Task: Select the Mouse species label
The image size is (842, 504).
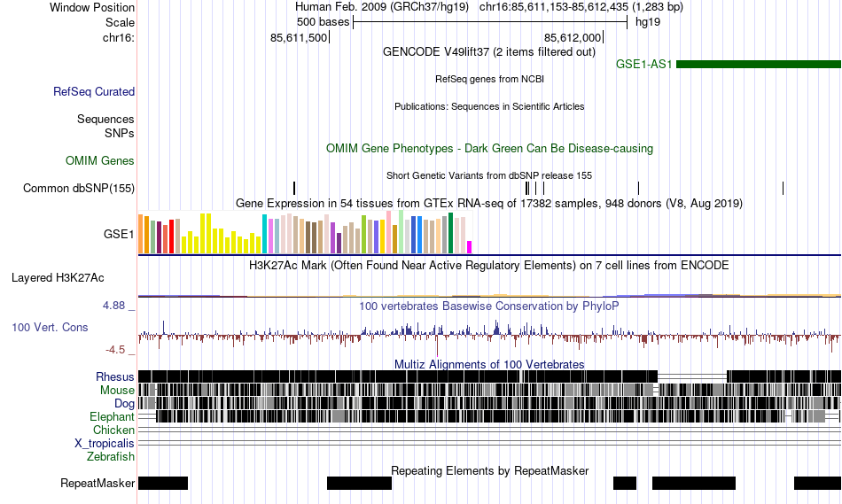Action: (x=117, y=391)
